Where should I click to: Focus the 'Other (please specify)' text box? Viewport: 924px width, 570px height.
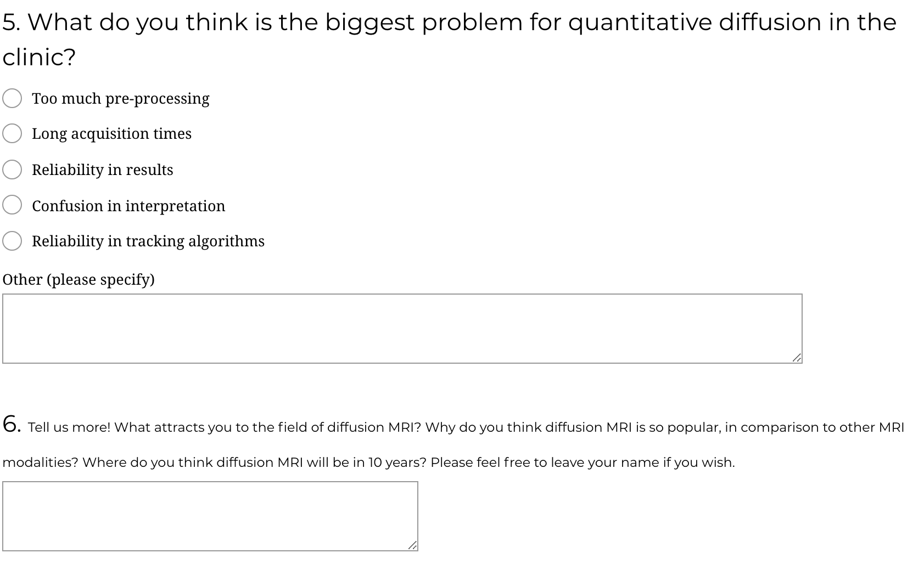coord(402,328)
